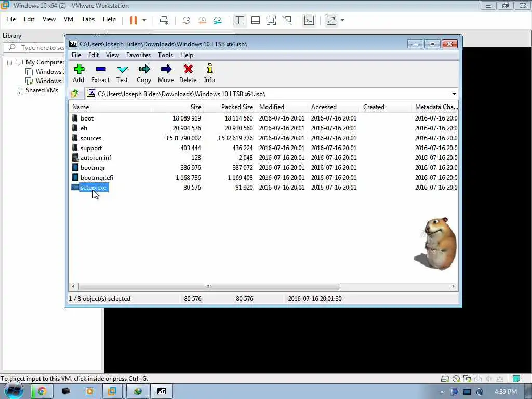Image resolution: width=532 pixels, height=399 pixels.
Task: Open Chrome from the Windows taskbar
Action: point(42,391)
